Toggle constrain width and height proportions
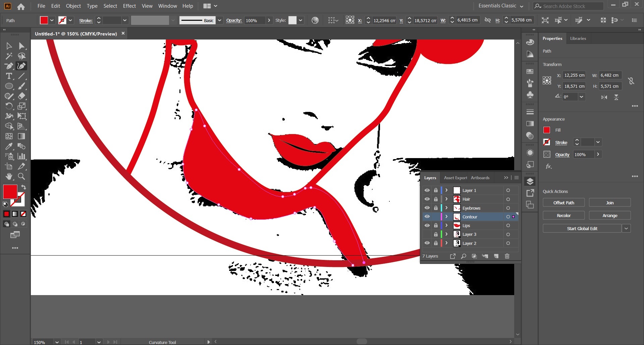 click(x=631, y=81)
